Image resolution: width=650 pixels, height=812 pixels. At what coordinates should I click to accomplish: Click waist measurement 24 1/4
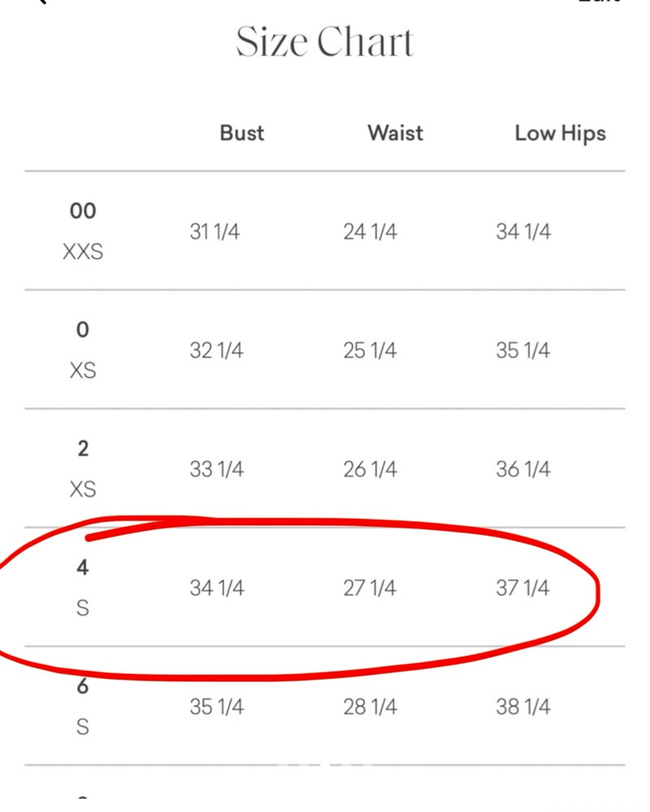click(x=370, y=231)
